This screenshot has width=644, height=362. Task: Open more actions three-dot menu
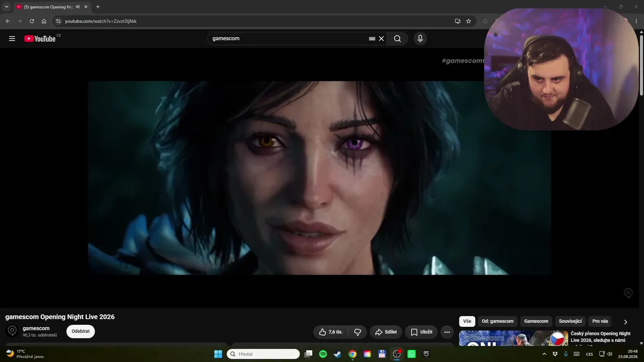(447, 332)
